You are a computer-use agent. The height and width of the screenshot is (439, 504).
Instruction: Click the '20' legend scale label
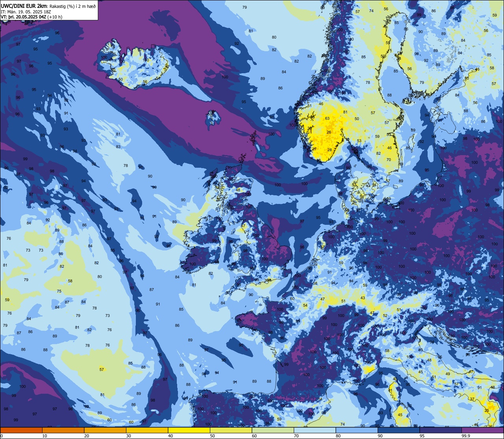(87, 436)
